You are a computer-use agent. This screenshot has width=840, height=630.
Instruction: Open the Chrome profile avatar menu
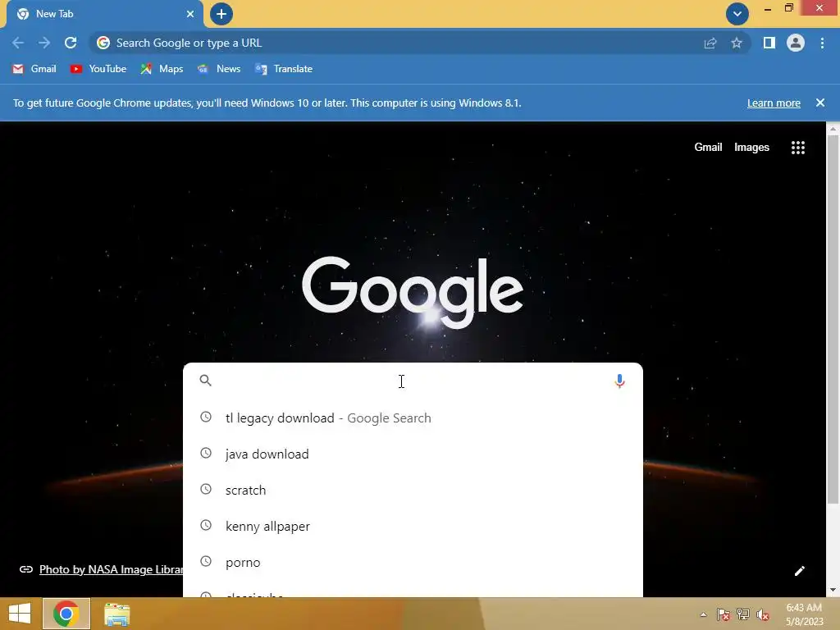pos(796,43)
